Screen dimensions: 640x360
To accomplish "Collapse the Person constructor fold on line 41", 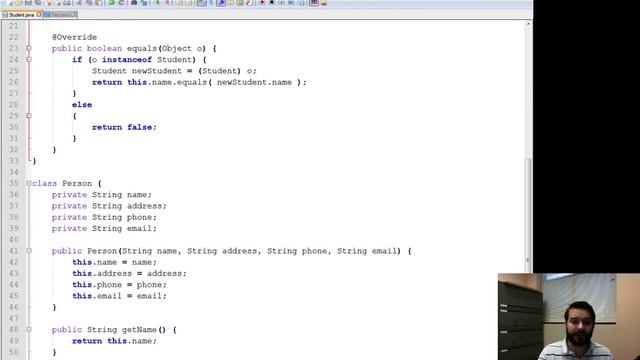I will tap(29, 251).
